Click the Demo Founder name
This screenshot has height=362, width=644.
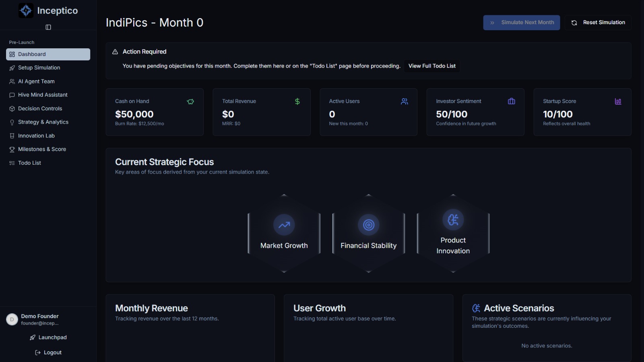click(40, 316)
